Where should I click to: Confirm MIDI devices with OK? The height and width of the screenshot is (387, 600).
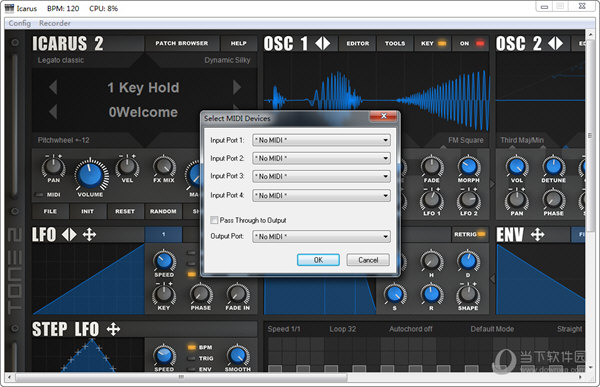click(x=318, y=260)
